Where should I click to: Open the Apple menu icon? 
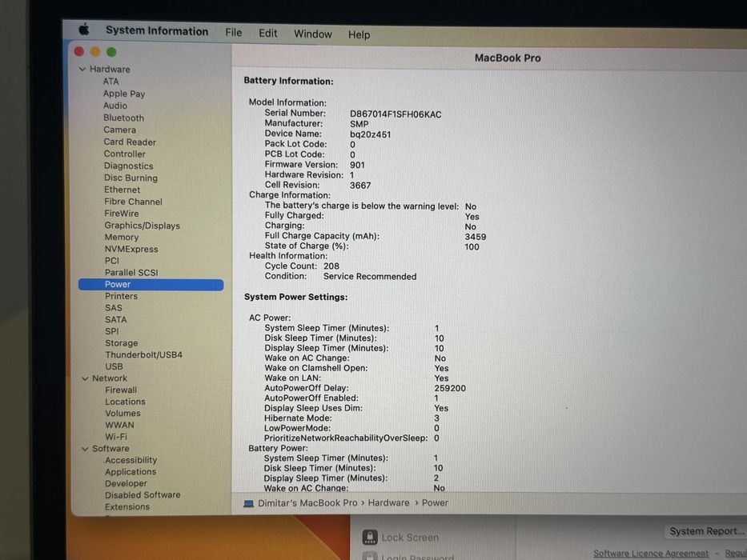click(x=84, y=30)
